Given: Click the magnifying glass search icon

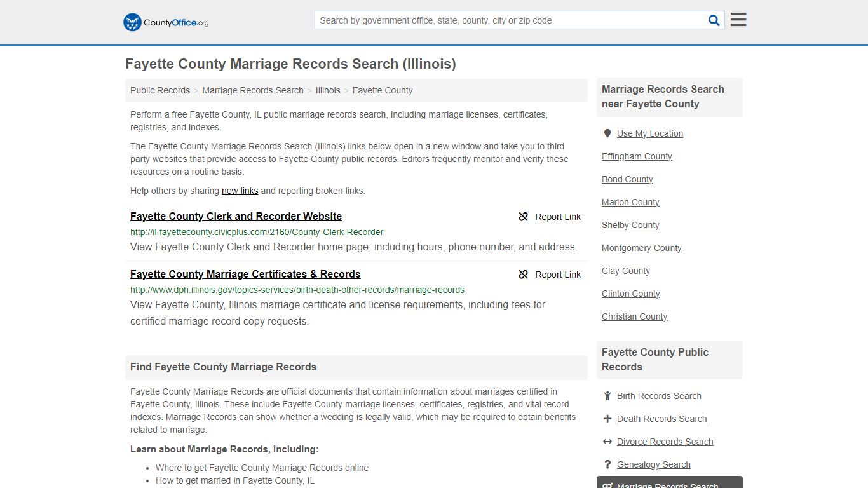Looking at the screenshot, I should pyautogui.click(x=714, y=20).
